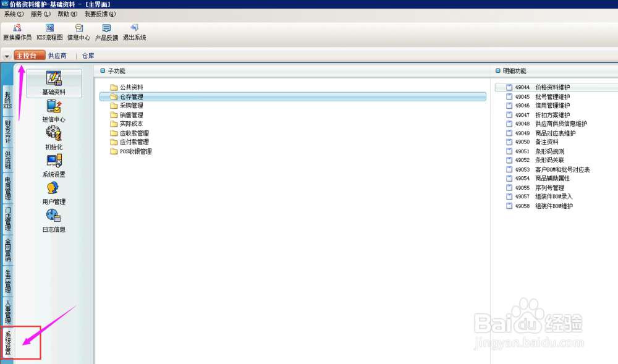
Task: Click the document icon beside 49046
Action: pyautogui.click(x=509, y=106)
